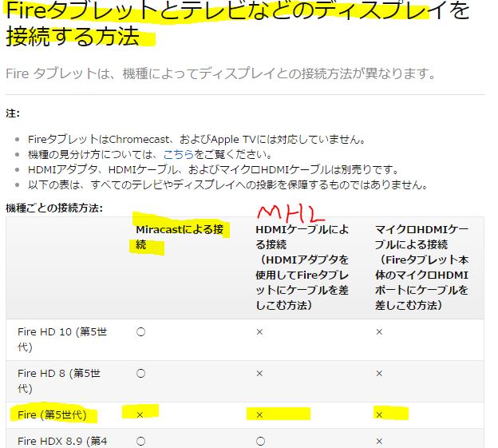The height and width of the screenshot is (448, 498).
Task: Click the HDMI cable × for Fire (第5世代)
Action: (x=259, y=414)
